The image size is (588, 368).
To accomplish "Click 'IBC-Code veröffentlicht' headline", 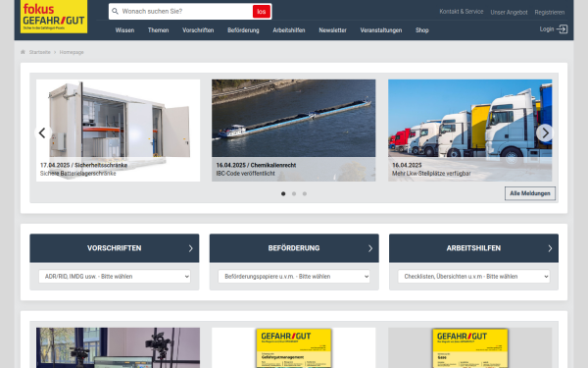I will pos(245,174).
